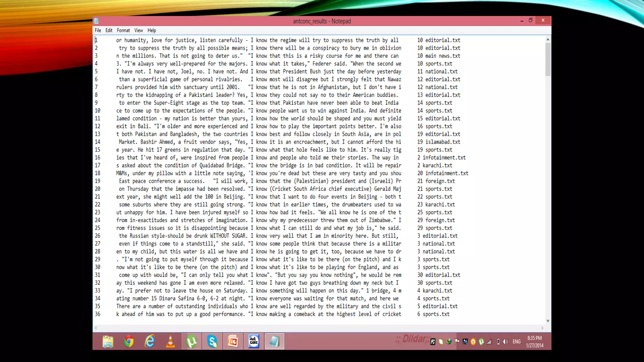The image size is (644, 362).
Task: Click the ENG language indicator
Action: click(x=516, y=342)
